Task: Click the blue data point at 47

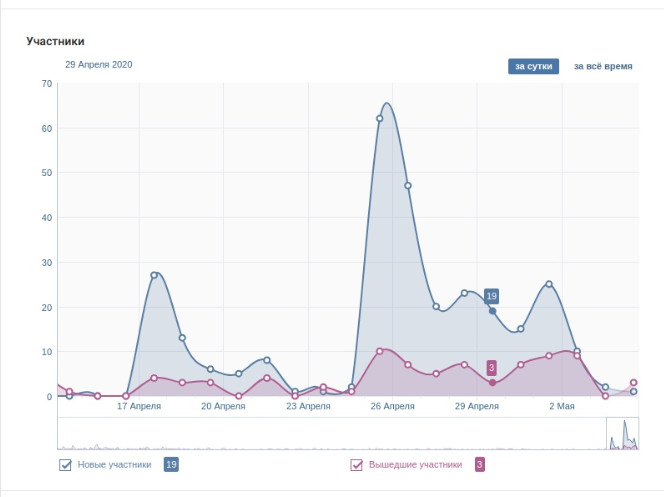Action: 408,186
